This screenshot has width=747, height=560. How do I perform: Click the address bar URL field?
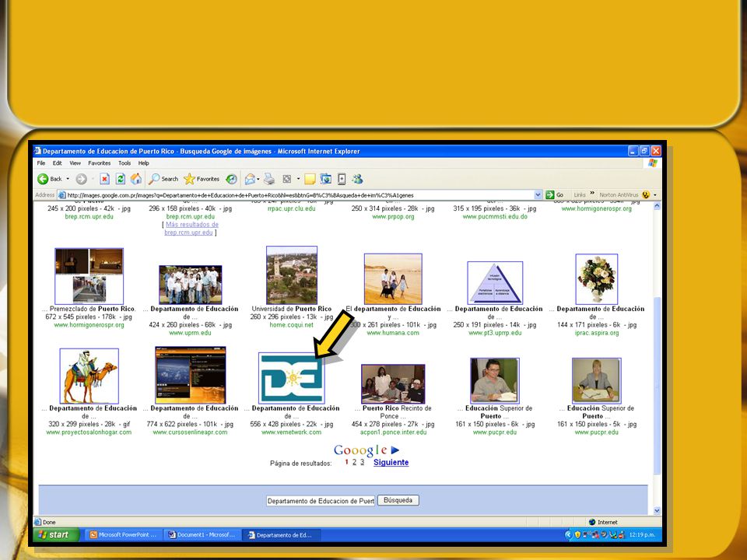[300, 194]
